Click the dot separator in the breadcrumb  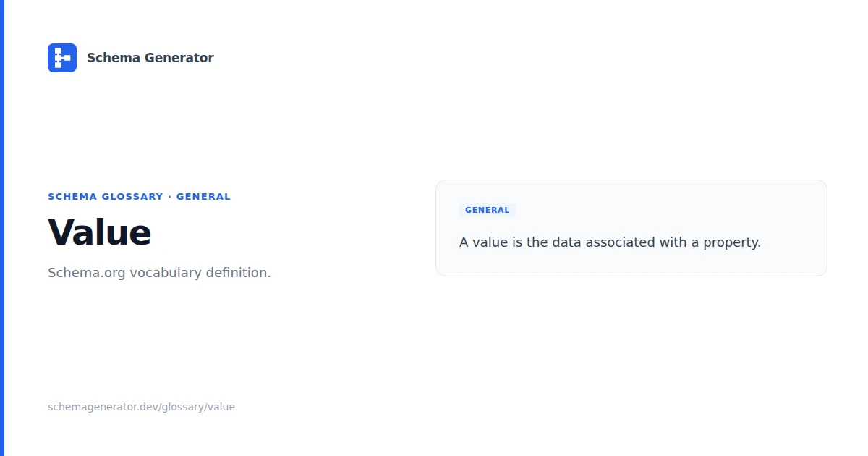pyautogui.click(x=170, y=197)
